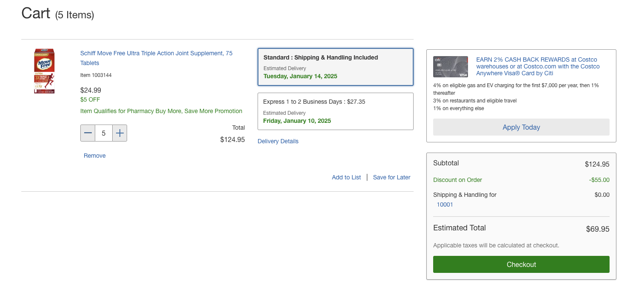
Task: Select Express 1 to 2 Business Days shipping
Action: point(335,111)
